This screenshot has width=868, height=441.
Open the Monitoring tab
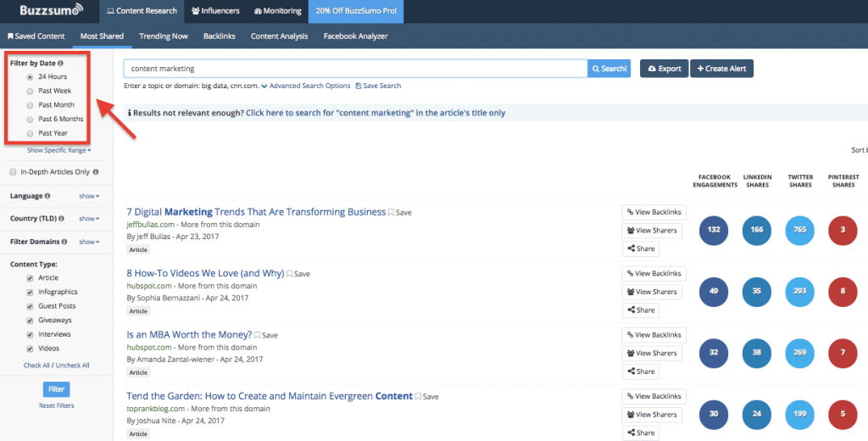[277, 11]
